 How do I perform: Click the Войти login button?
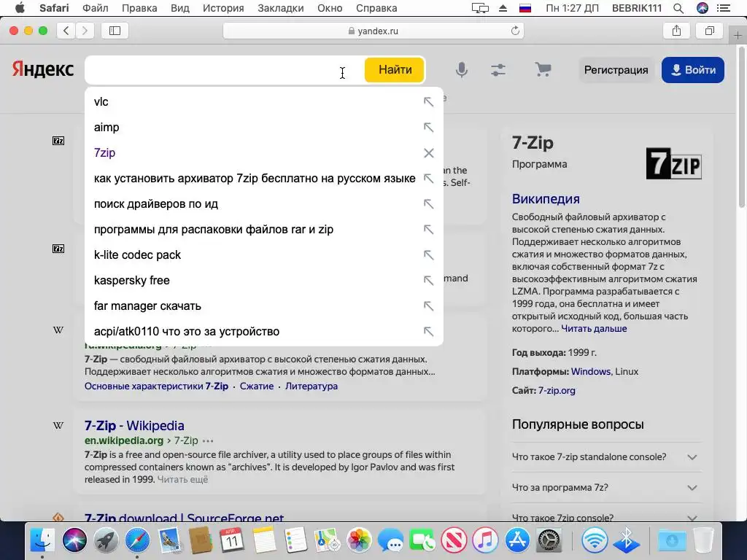click(x=693, y=70)
